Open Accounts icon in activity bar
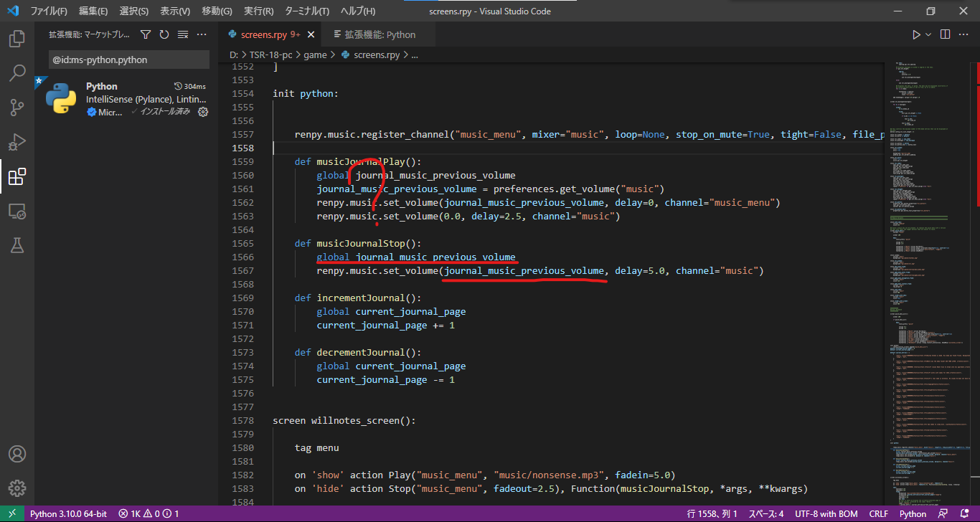 pos(17,454)
